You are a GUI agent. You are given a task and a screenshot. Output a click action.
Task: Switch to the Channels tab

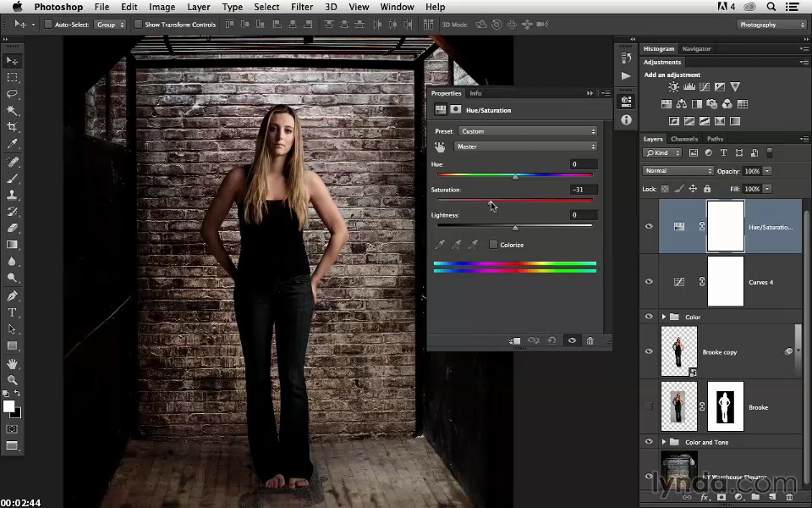point(684,139)
